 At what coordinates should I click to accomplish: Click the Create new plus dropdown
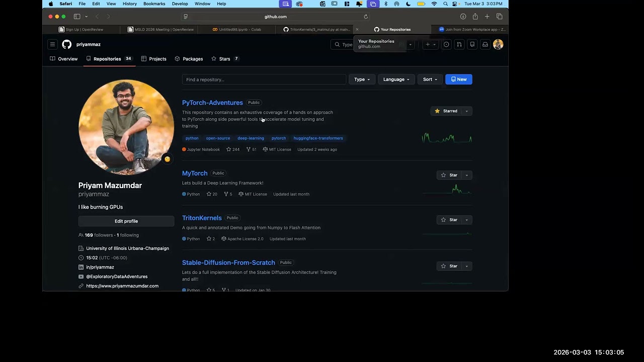click(x=431, y=44)
